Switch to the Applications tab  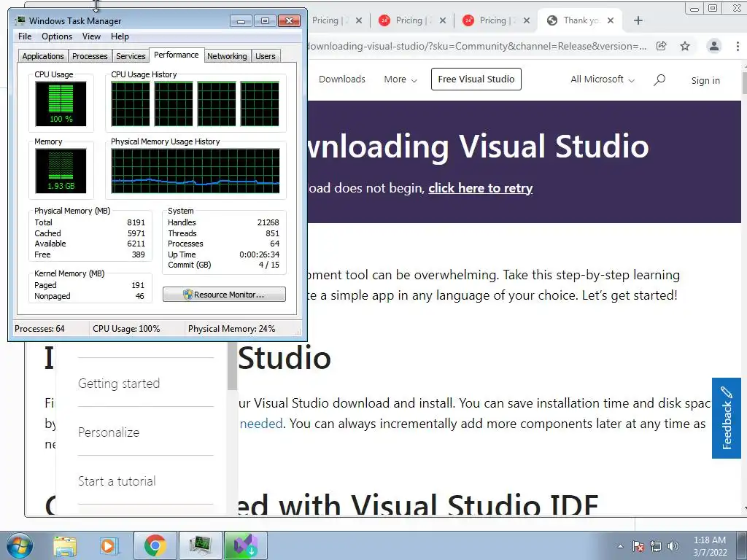43,56
